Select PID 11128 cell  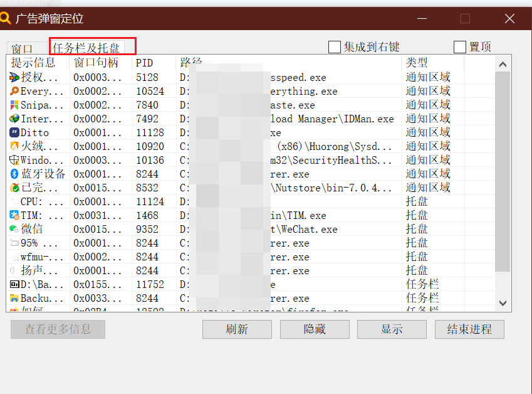150,132
